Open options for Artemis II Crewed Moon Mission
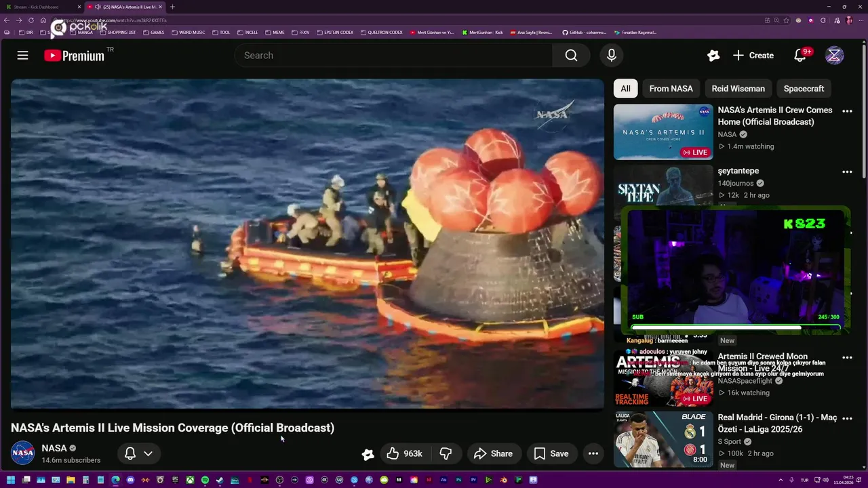Screen dimensions: 868x488 click(x=847, y=357)
